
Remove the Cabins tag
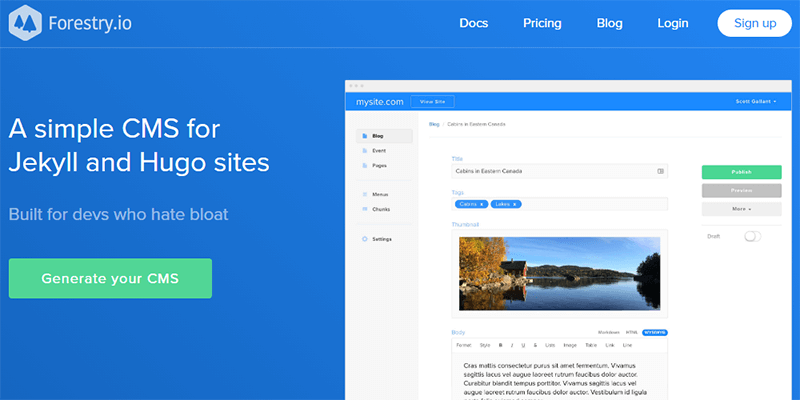[x=481, y=204]
